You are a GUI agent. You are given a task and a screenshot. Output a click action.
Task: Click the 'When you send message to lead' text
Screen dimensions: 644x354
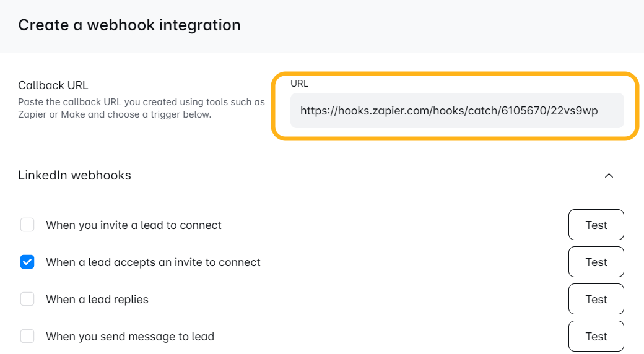tap(130, 337)
